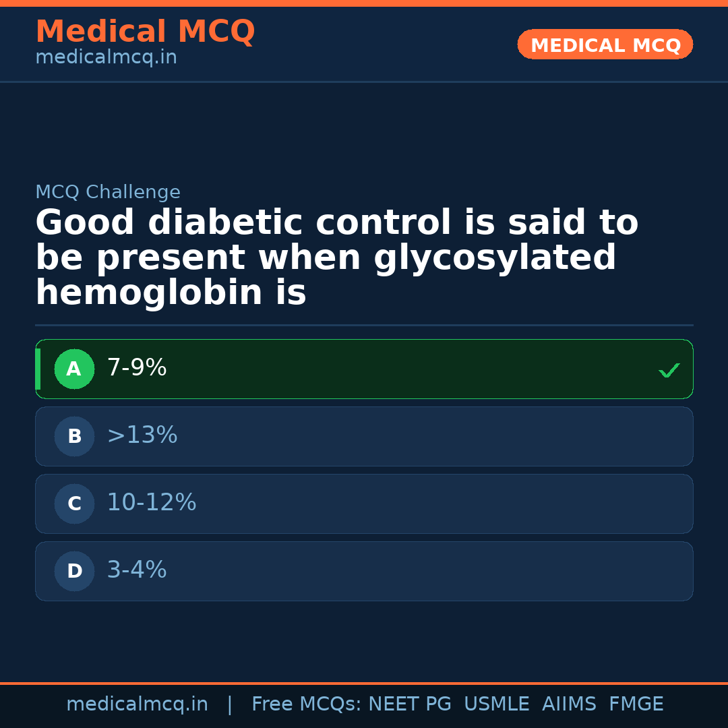Click the letter D circle badge

(74, 572)
